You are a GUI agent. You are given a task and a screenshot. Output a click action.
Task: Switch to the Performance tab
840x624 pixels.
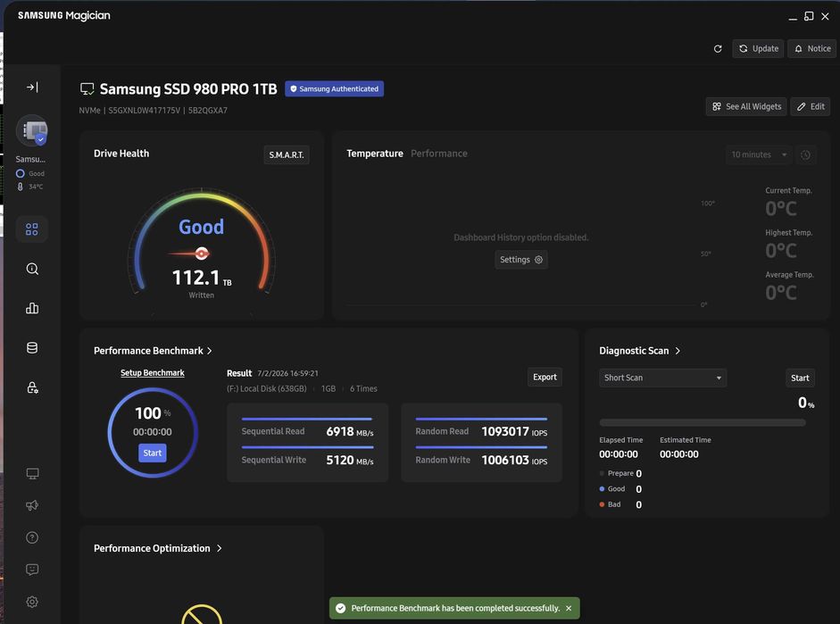point(439,154)
